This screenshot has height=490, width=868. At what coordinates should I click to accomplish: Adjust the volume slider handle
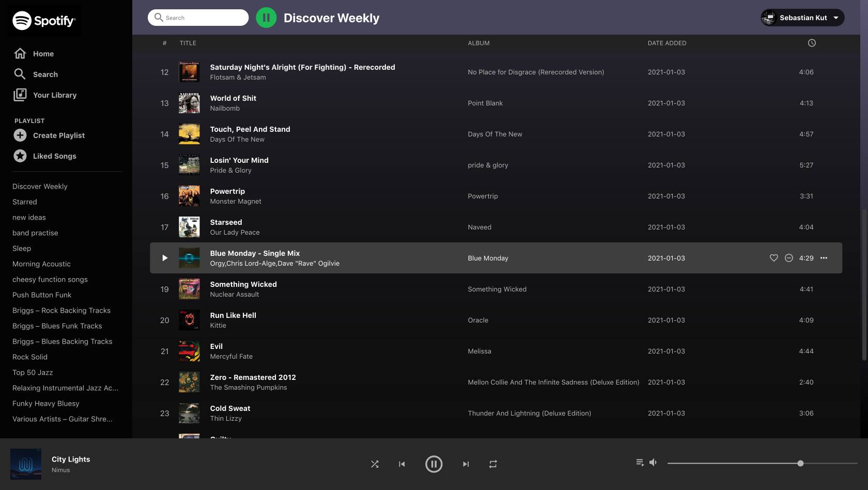pos(800,463)
